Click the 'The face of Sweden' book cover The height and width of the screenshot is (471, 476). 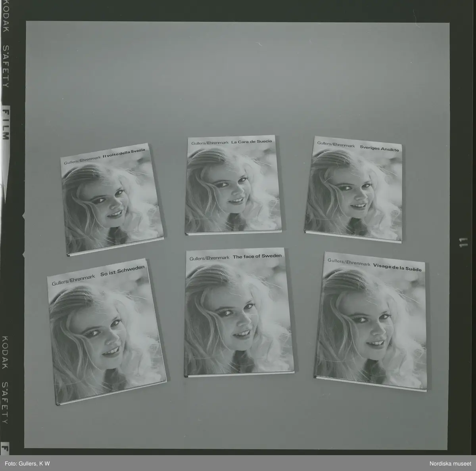239,312
